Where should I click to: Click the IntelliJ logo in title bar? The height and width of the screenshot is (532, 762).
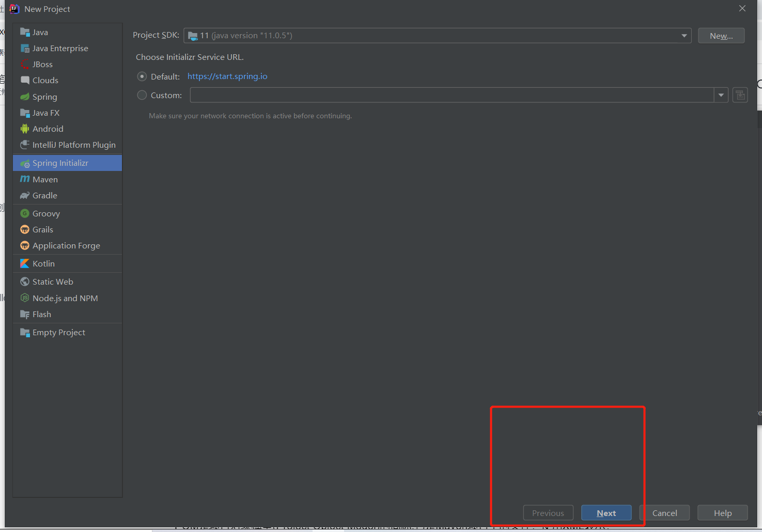pyautogui.click(x=14, y=9)
